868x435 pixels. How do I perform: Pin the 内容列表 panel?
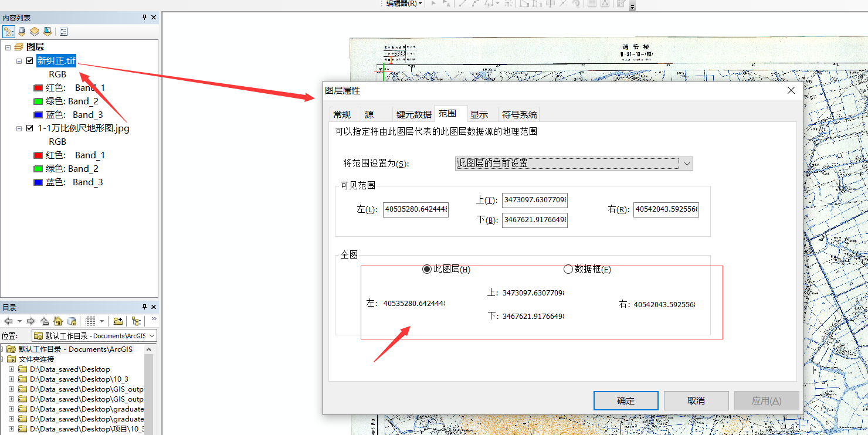145,18
